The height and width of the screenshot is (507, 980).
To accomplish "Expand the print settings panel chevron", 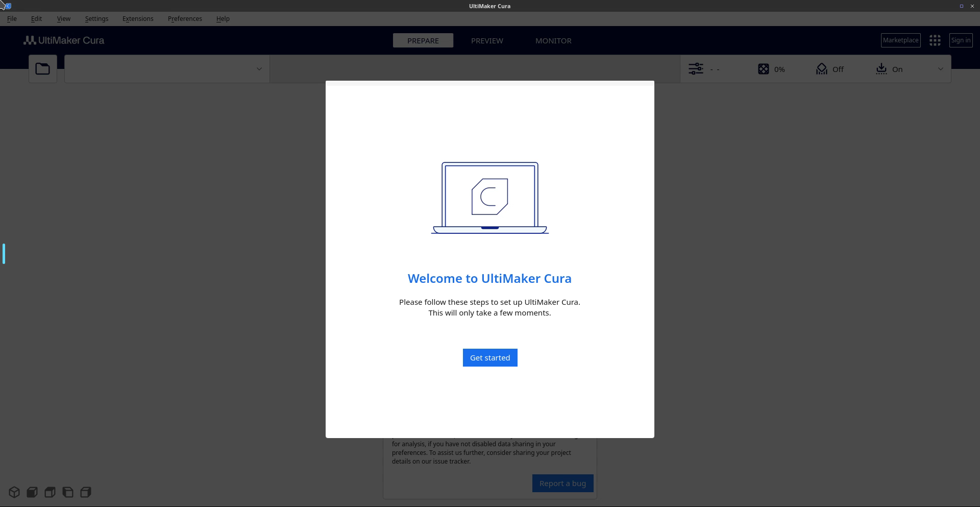I will pyautogui.click(x=940, y=69).
